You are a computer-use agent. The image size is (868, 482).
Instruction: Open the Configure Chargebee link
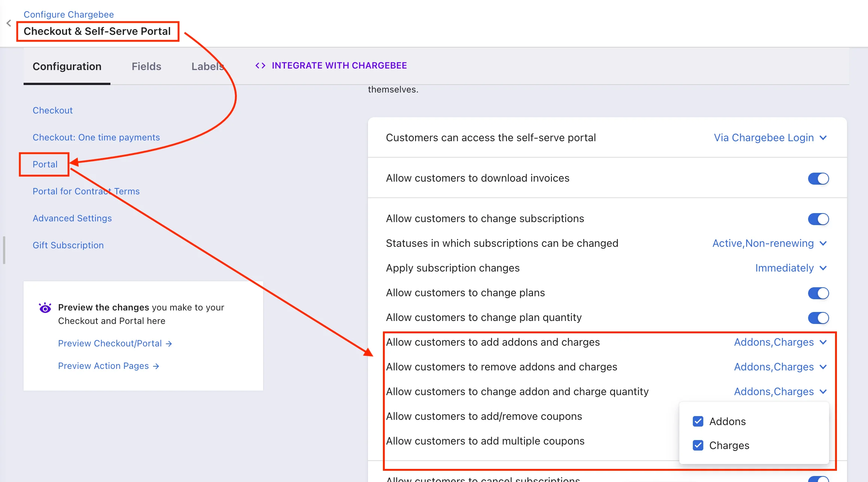(68, 14)
